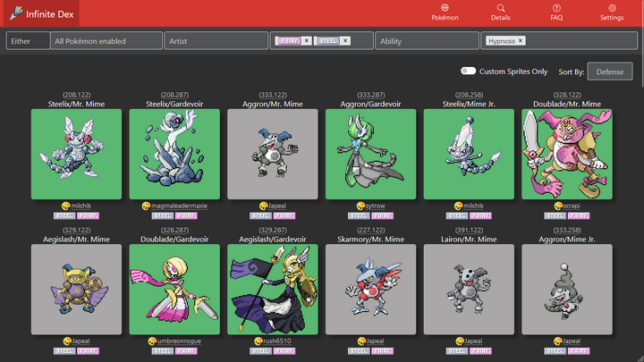Select the Doublade/Mr. Mime sprite thumbnail
The width and height of the screenshot is (644, 362).
(567, 154)
